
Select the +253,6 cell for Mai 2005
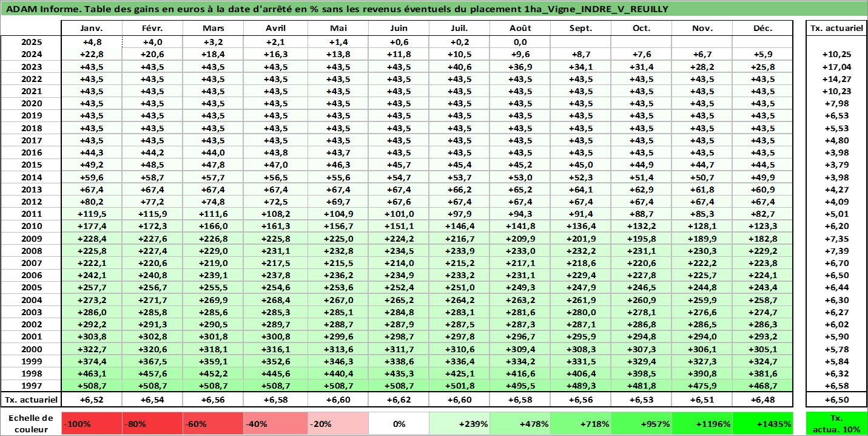click(x=338, y=288)
